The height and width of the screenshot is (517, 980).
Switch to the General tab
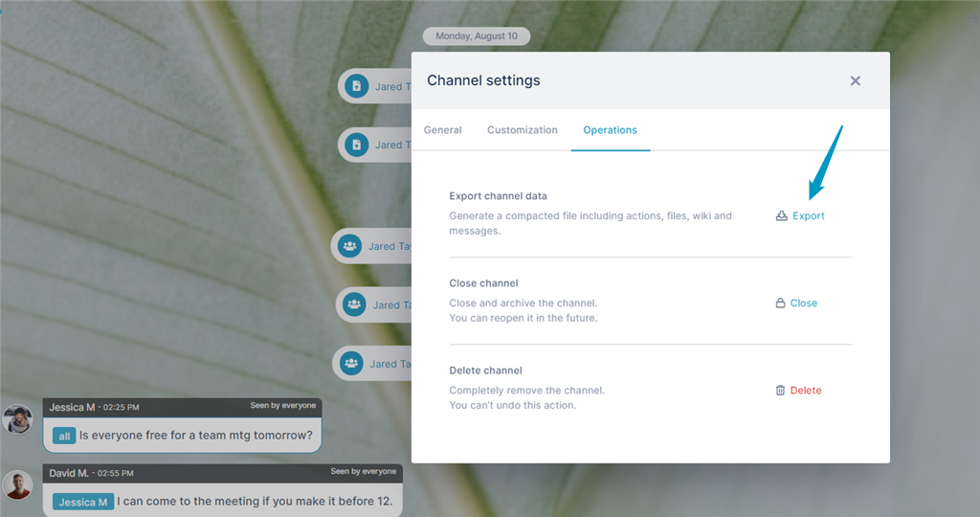[x=442, y=130]
